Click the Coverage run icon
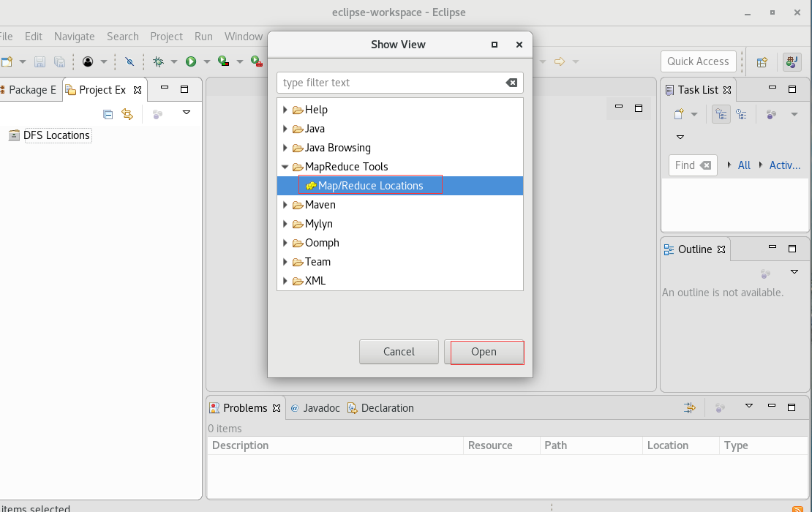Viewport: 812px width, 512px height. click(x=223, y=61)
